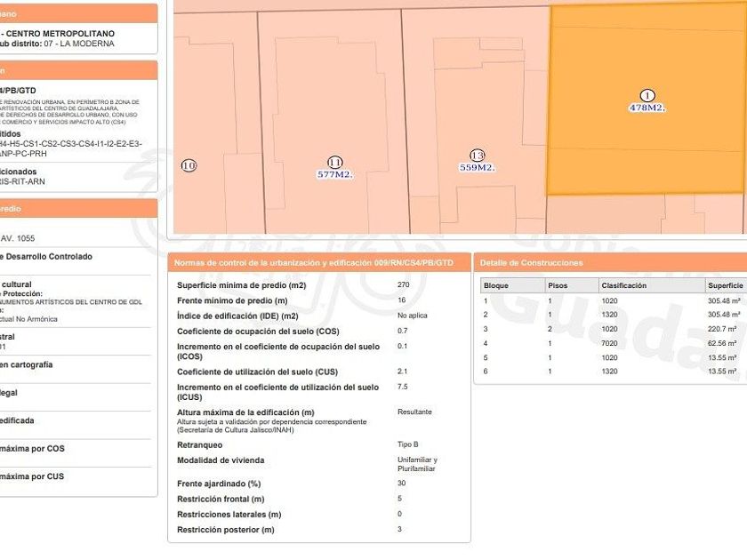Select the Detalle de Construcciones panel header
Screen dimensions: 747x560
[x=532, y=263]
